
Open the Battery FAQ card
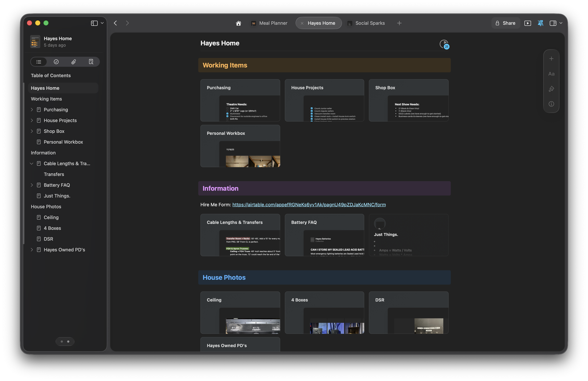[324, 235]
